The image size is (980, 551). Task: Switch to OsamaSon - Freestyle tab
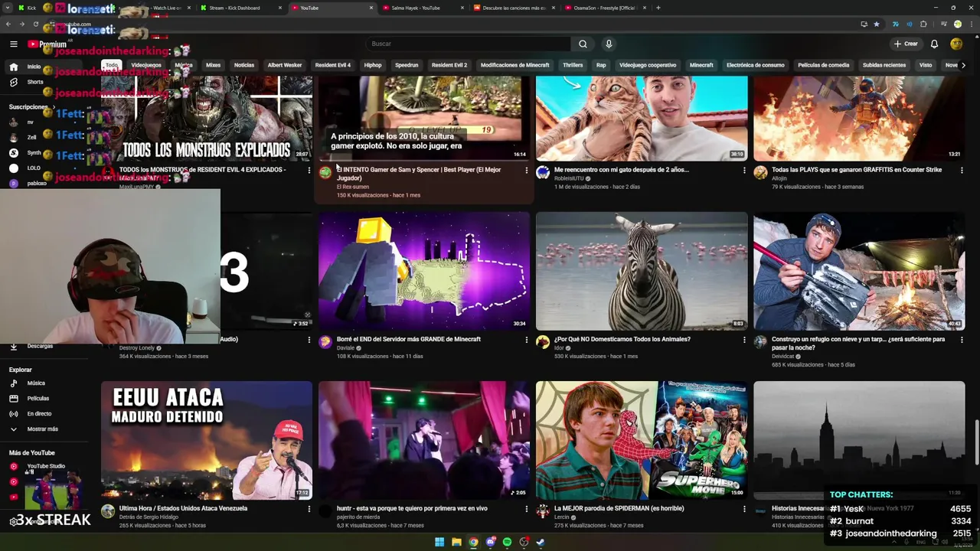tap(605, 8)
